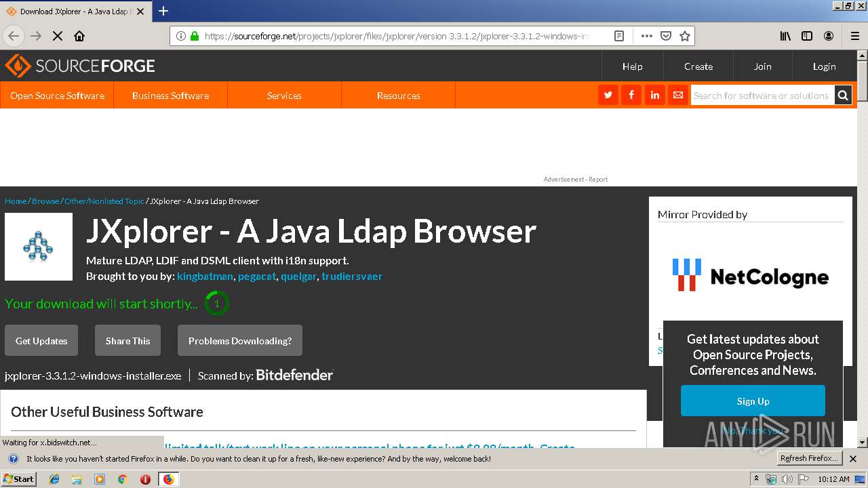Open the Help menu item
Viewport: 868px width, 488px height.
click(x=632, y=66)
